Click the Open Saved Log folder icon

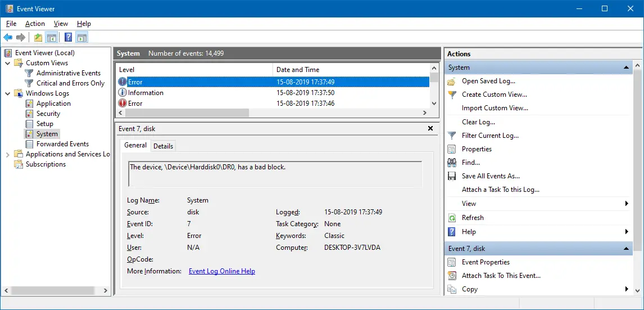[452, 82]
